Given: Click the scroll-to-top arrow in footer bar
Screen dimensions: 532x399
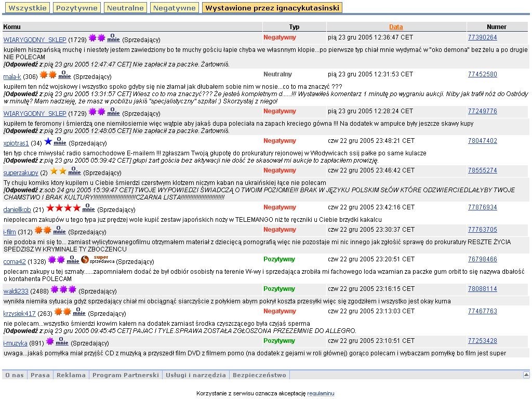Looking at the screenshot, I should pos(526,375).
